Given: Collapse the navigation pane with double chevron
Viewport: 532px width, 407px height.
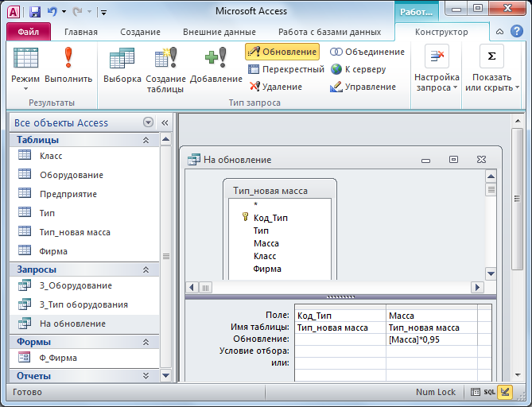Looking at the screenshot, I should point(165,122).
